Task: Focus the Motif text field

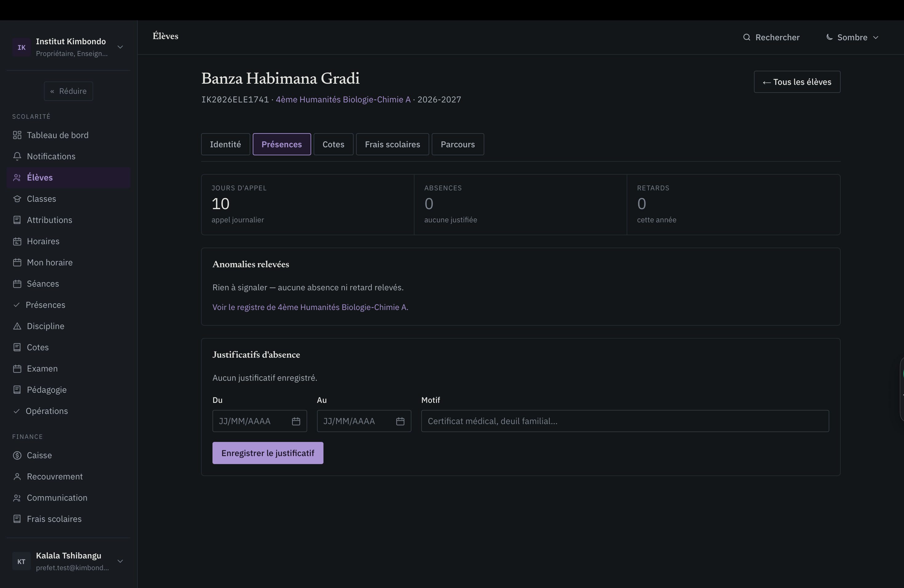Action: 625,421
